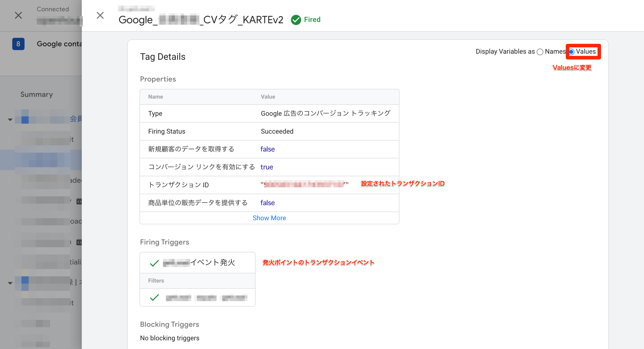
Task: Select the Values radio button
Action: [x=572, y=52]
